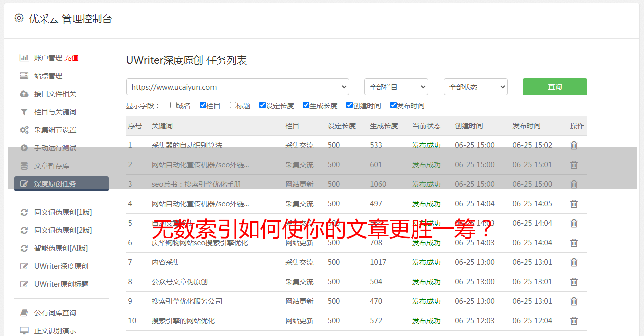Click the server icon next to 站点管理
This screenshot has height=336, width=644.
tap(24, 76)
